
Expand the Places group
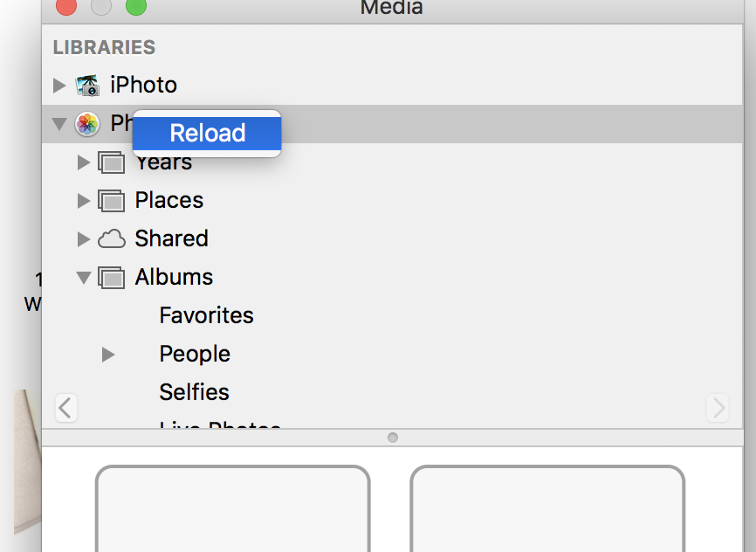(84, 201)
